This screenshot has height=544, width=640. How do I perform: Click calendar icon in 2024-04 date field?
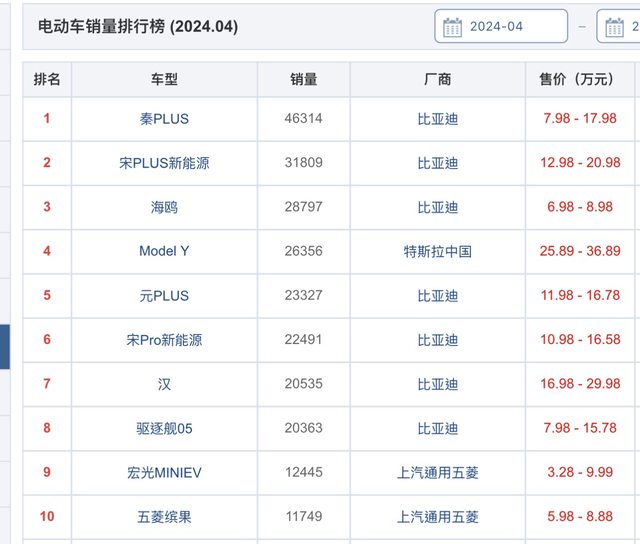point(452,26)
